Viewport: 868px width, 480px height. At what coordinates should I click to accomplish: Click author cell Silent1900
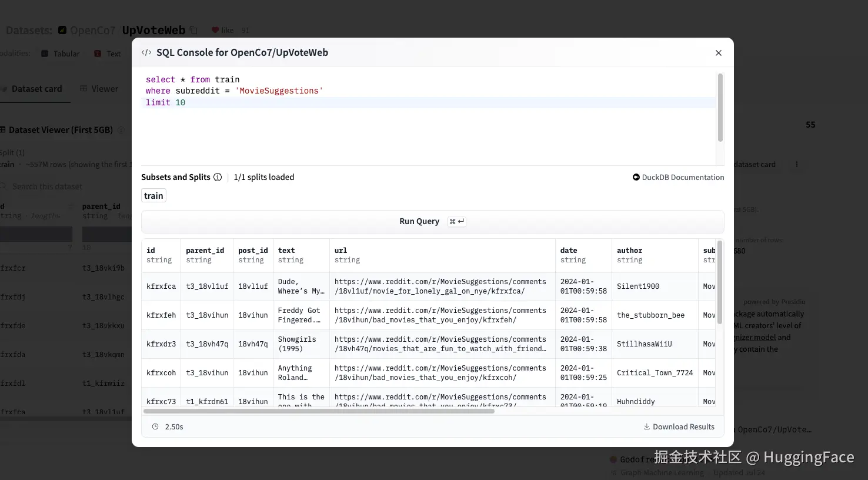655,286
